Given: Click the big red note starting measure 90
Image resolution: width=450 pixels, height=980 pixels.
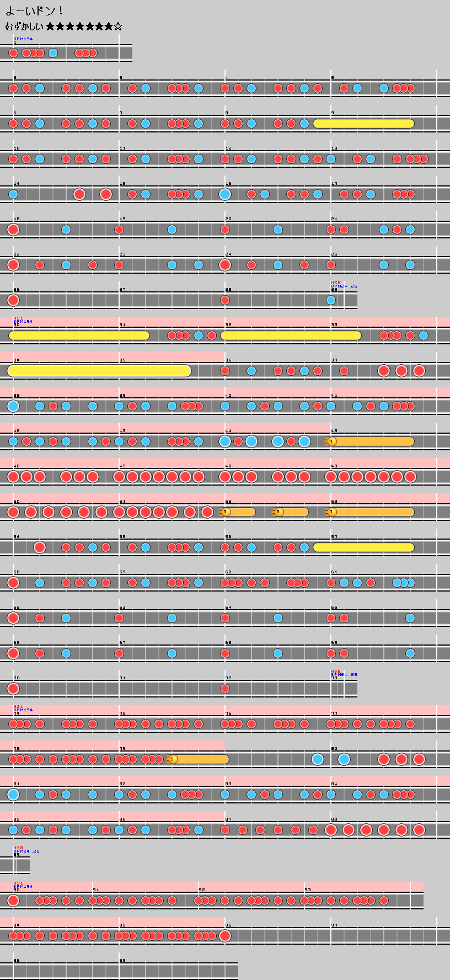Looking at the screenshot, I should point(13,901).
